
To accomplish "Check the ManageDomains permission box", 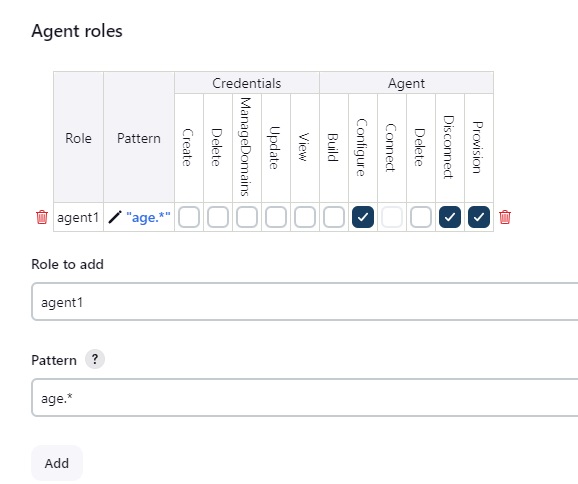I will (x=247, y=217).
